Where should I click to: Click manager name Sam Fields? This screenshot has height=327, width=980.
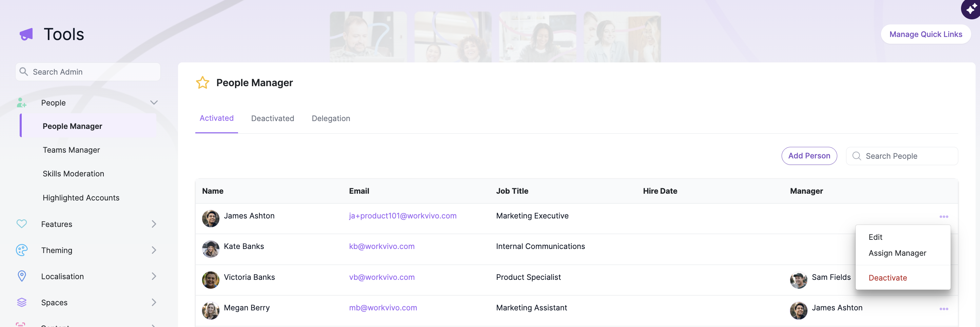(831, 277)
